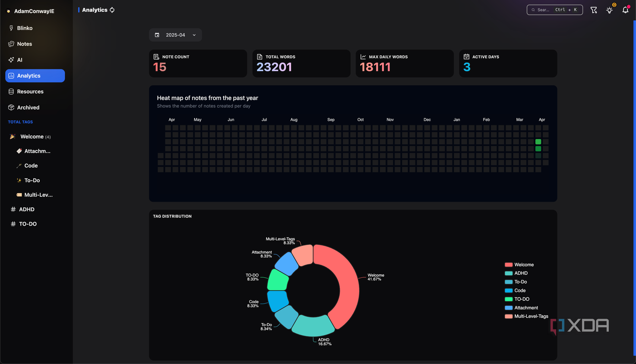
Task: Click the Active Days card
Action: point(508,63)
